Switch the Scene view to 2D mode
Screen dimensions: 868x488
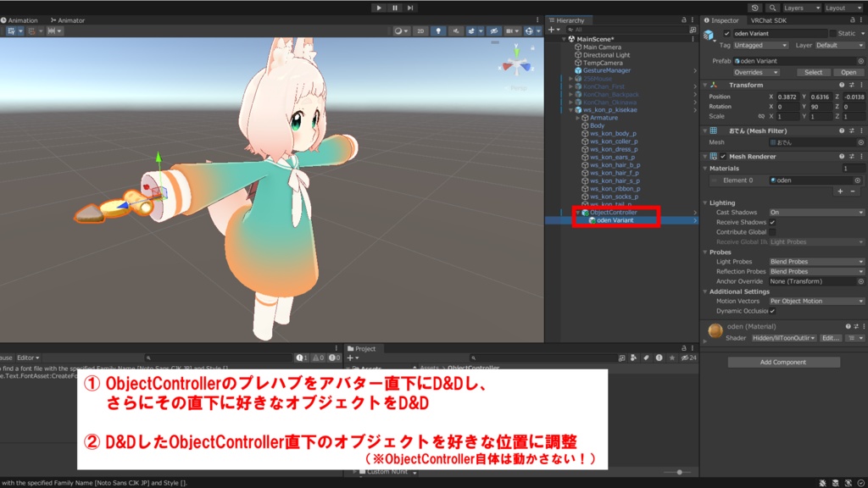[420, 30]
